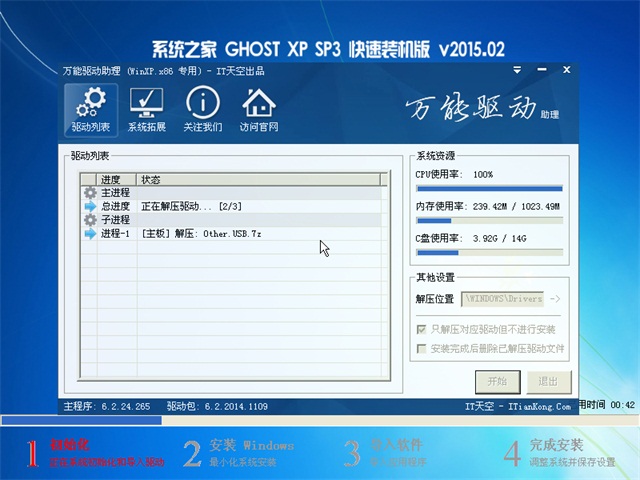Enable 安装完成后删除已解压驱动文件 checkbox
640x480 pixels.
pyautogui.click(x=421, y=349)
